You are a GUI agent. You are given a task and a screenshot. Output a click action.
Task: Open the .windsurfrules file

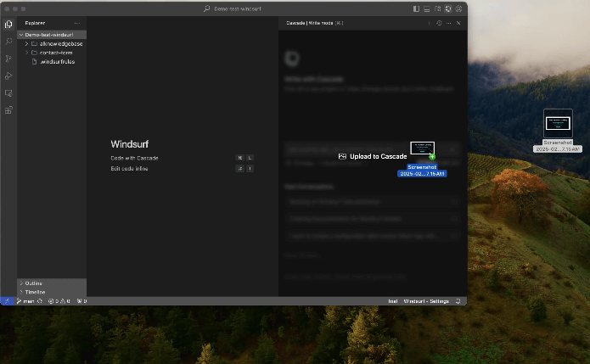pos(52,62)
